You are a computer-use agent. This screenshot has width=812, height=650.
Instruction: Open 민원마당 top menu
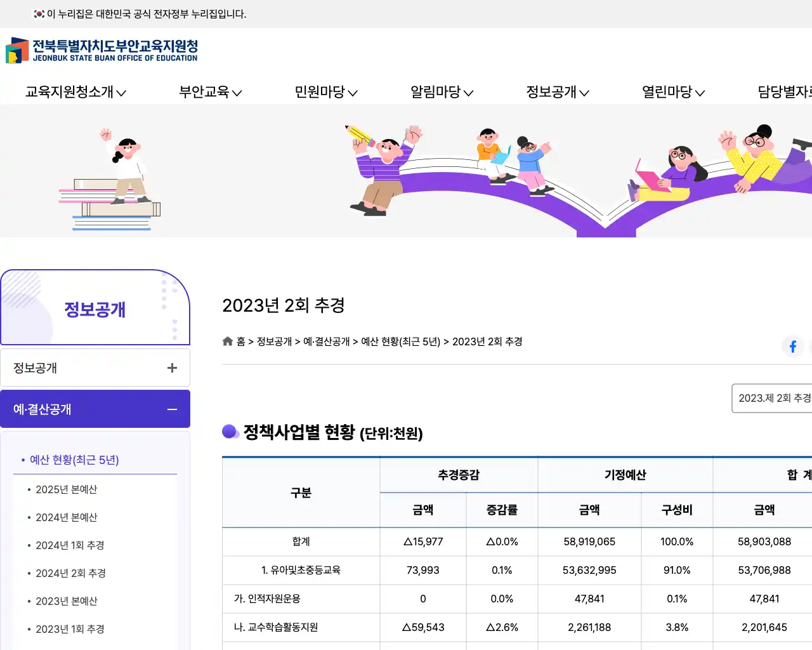pyautogui.click(x=326, y=92)
